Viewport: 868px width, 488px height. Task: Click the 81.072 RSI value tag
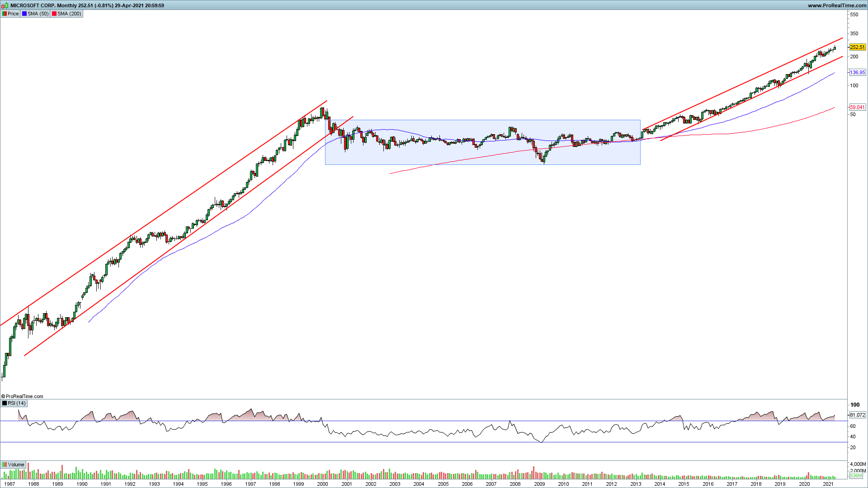pos(857,415)
